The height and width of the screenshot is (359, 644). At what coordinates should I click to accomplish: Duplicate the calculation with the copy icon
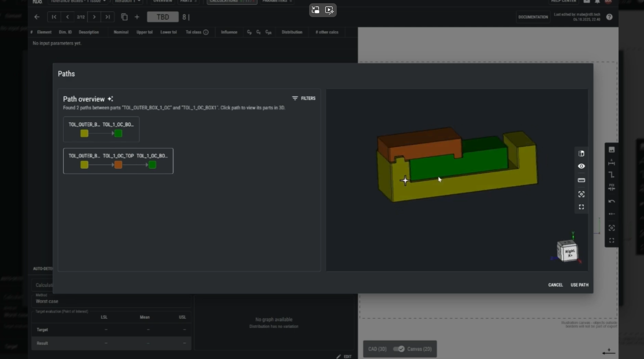tap(124, 17)
